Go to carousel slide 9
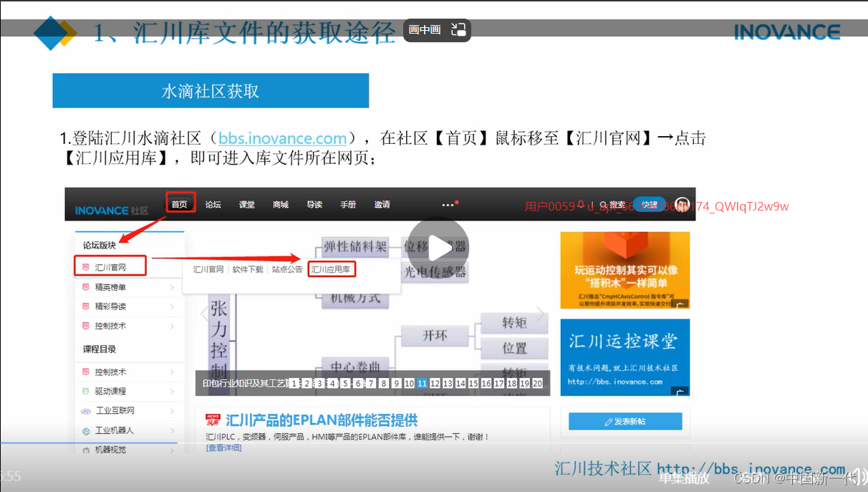 (x=396, y=383)
